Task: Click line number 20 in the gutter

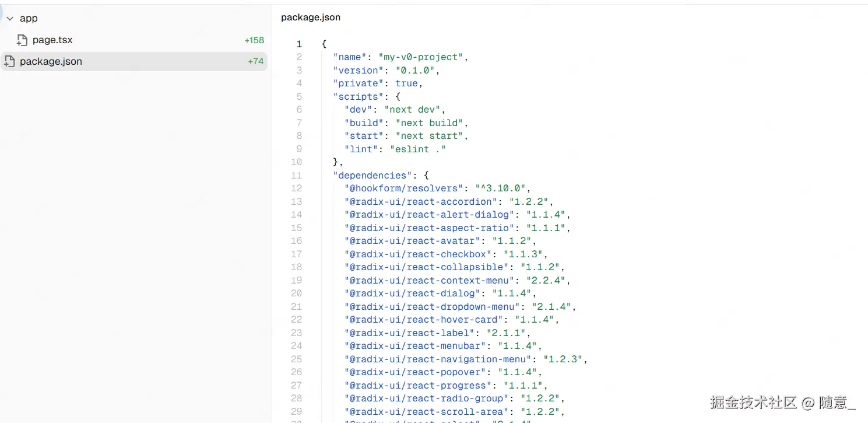Action: pyautogui.click(x=297, y=293)
